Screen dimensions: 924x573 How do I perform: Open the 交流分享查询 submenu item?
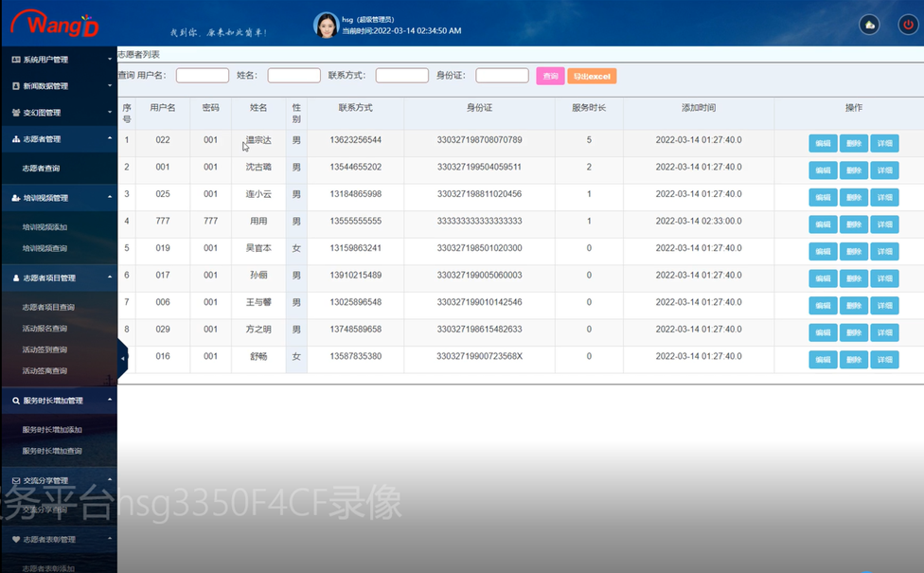click(44, 510)
